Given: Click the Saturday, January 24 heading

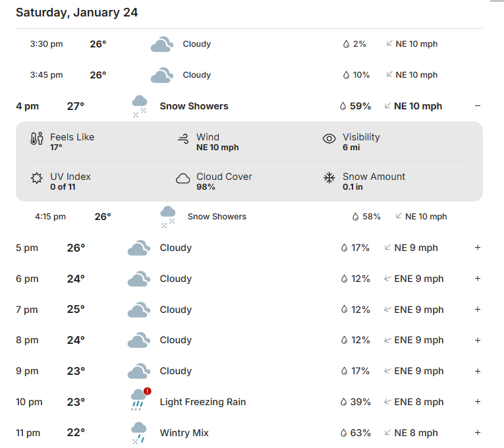Looking at the screenshot, I should [x=77, y=13].
